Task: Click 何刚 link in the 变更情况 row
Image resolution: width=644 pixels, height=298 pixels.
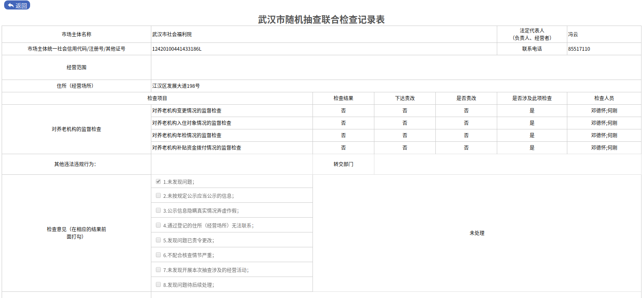Action: click(x=613, y=110)
